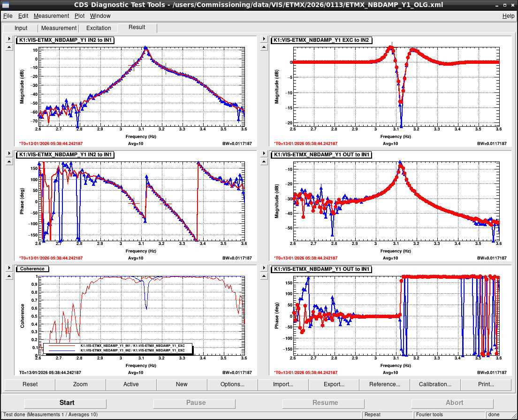Click up-arrow icon beside Coherence plot
This screenshot has width=518, height=420.
(9, 276)
